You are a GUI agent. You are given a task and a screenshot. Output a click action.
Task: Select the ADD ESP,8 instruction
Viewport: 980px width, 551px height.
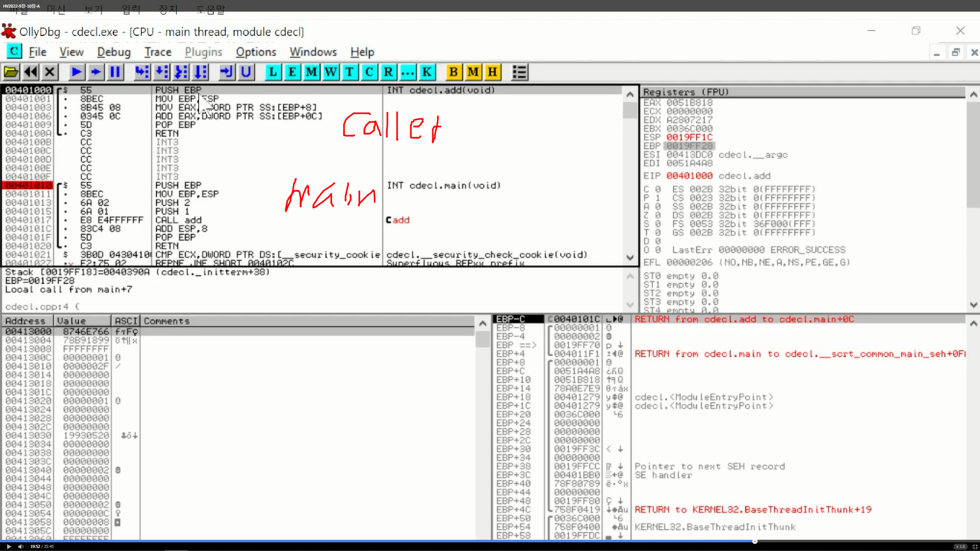311,229
